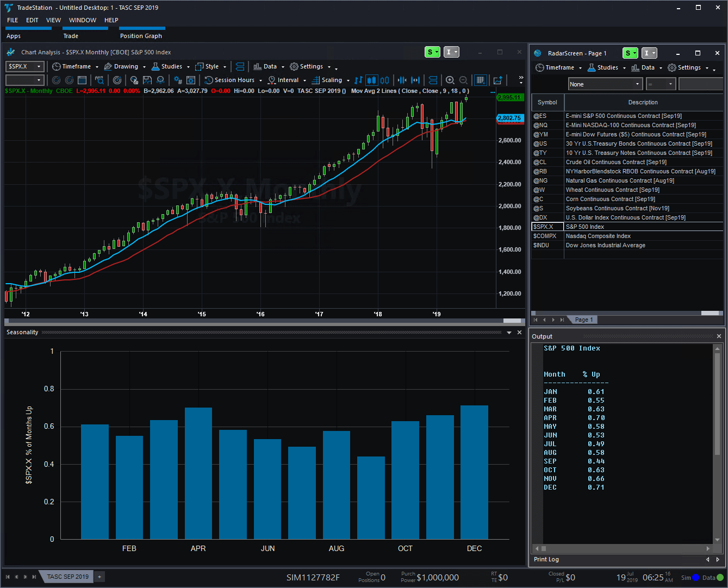Image resolution: width=728 pixels, height=588 pixels.
Task: Open RadarScreen Settings menu
Action: pyautogui.click(x=689, y=67)
